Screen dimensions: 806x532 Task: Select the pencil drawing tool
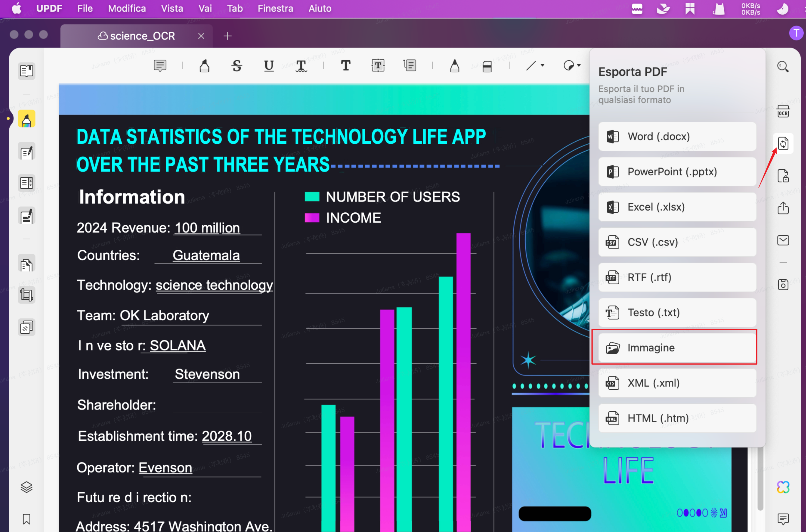(455, 66)
